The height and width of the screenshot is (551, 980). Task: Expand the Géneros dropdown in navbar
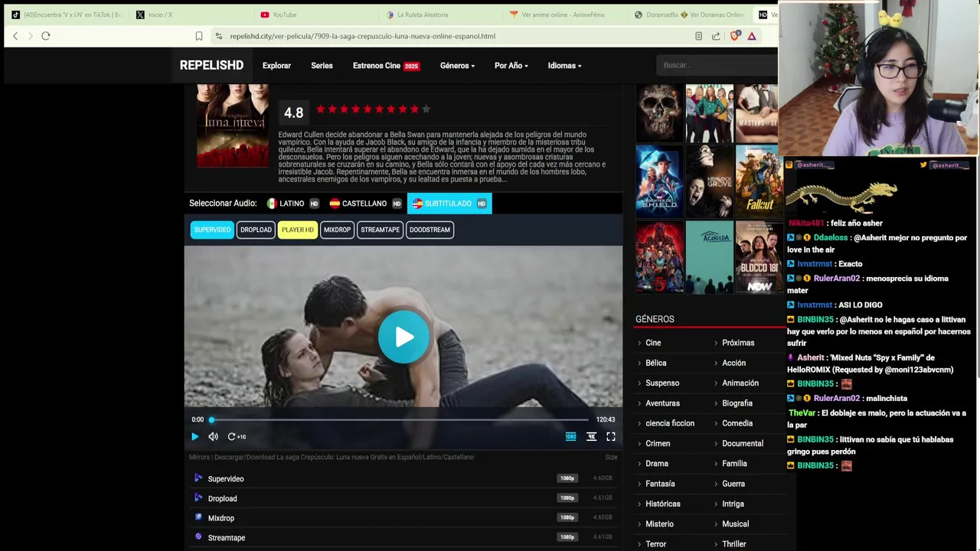coord(457,66)
